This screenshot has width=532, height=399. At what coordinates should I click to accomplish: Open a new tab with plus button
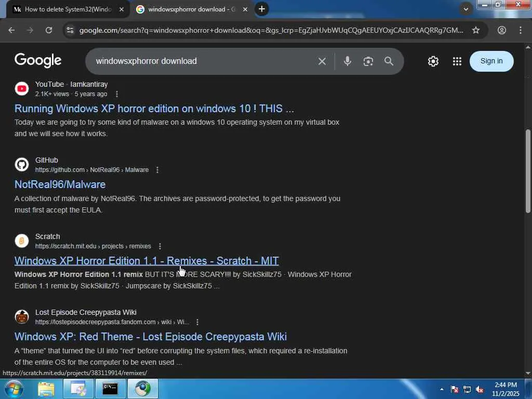(262, 9)
